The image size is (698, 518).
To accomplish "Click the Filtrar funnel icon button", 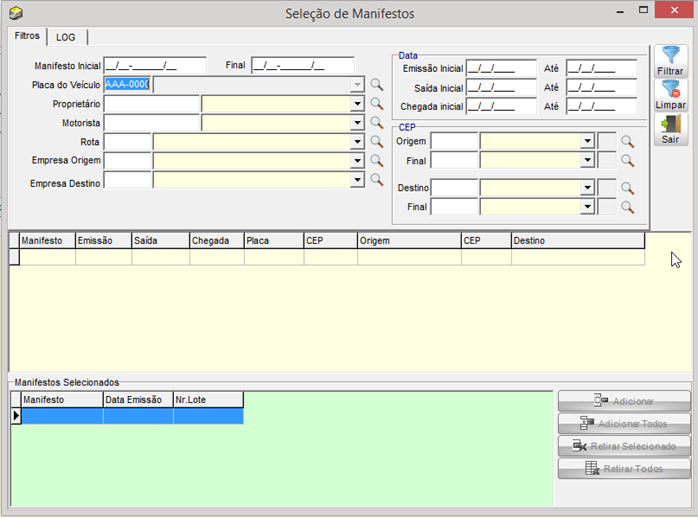I will (670, 61).
